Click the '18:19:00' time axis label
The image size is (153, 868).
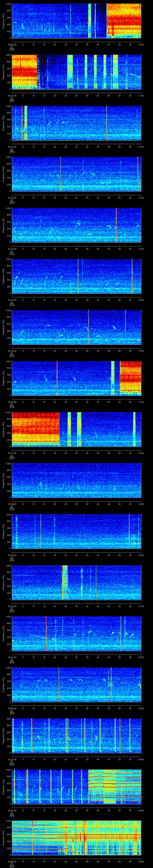[12, 555]
